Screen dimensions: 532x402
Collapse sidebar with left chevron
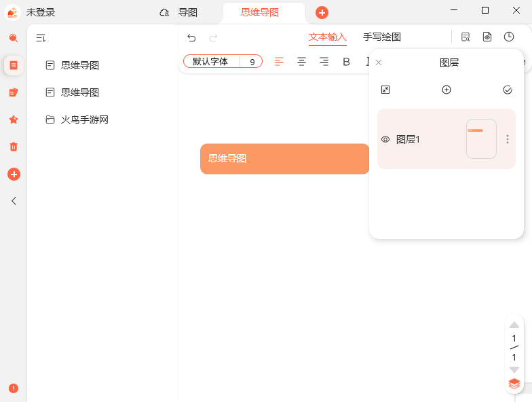pos(14,201)
